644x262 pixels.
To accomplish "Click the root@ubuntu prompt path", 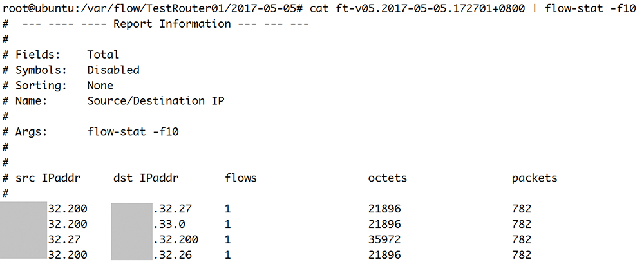I will pyautogui.click(x=153, y=8).
